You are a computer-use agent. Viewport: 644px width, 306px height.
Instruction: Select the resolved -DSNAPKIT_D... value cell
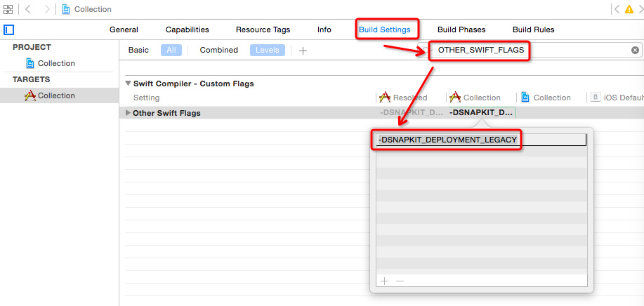coord(411,113)
